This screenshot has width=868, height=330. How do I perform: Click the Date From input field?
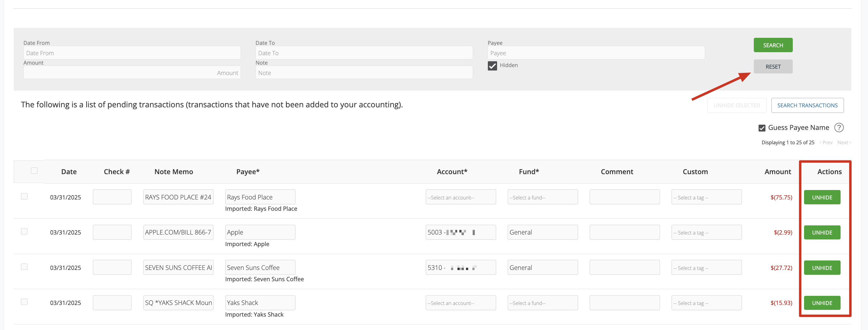(132, 53)
